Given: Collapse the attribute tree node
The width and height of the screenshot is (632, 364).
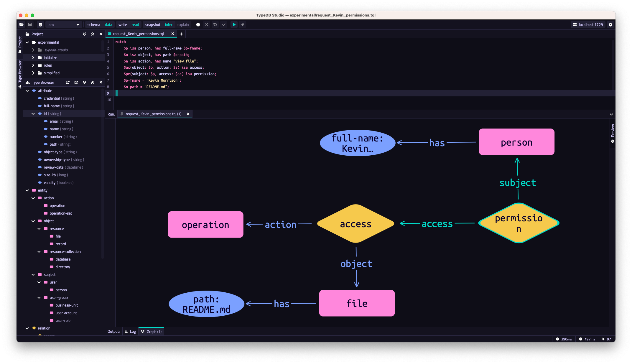Looking at the screenshot, I should pyautogui.click(x=27, y=91).
